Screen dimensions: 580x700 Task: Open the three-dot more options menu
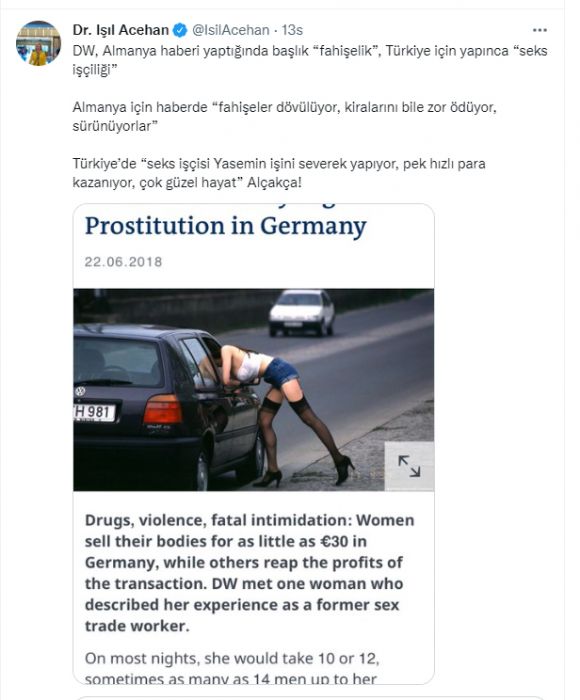point(540,30)
